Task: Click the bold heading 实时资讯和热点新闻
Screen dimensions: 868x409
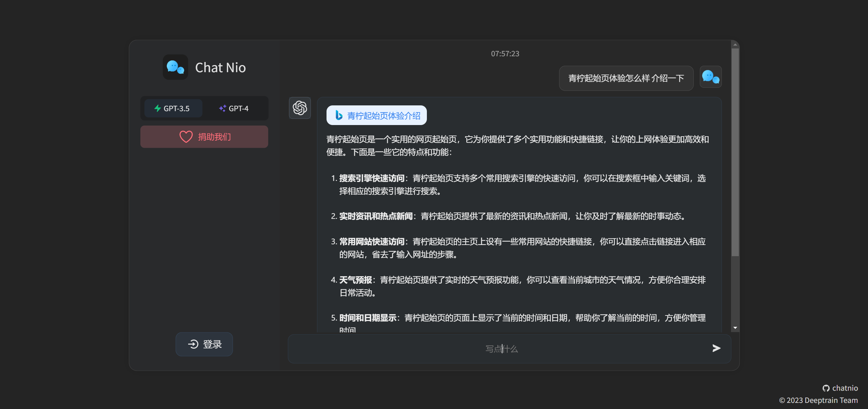Action: click(376, 216)
